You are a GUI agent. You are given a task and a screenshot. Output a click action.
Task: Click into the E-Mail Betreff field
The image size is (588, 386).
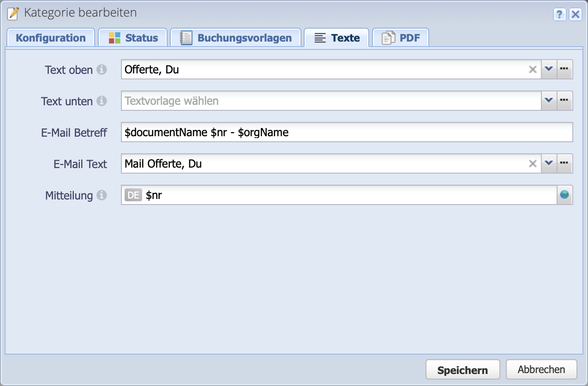pos(346,133)
